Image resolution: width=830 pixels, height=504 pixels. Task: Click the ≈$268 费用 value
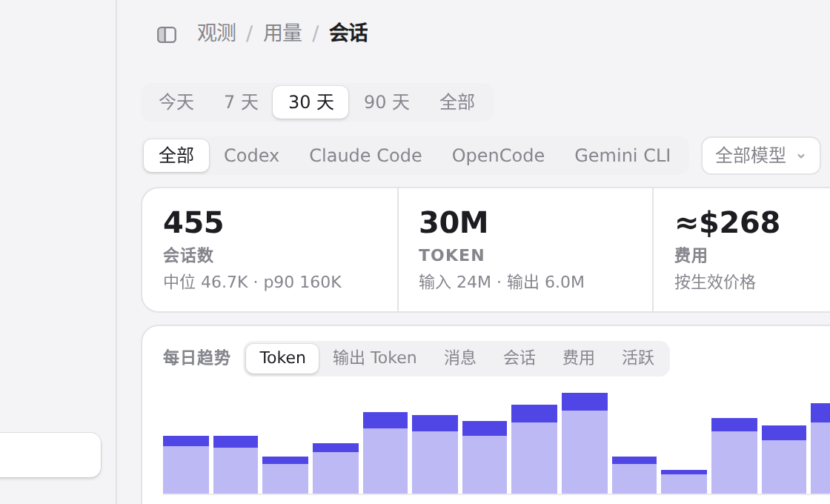coord(727,222)
